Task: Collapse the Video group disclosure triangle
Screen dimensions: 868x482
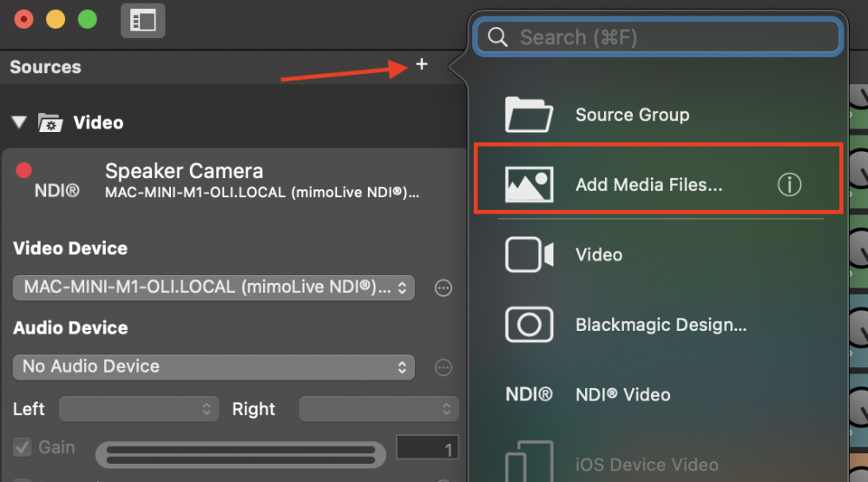Action: click(19, 122)
